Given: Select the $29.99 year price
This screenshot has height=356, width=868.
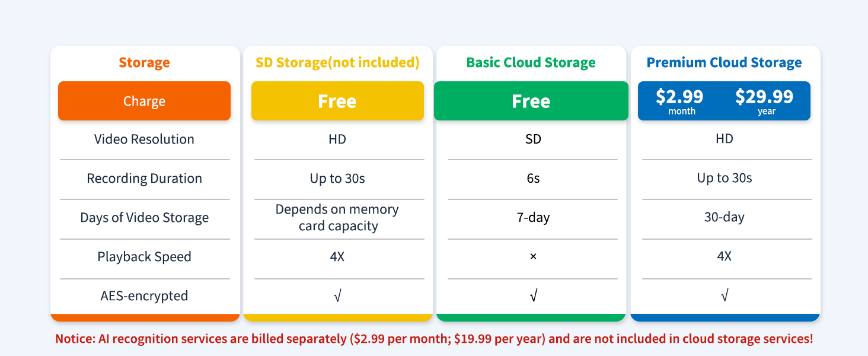Looking at the screenshot, I should pyautogui.click(x=764, y=101).
